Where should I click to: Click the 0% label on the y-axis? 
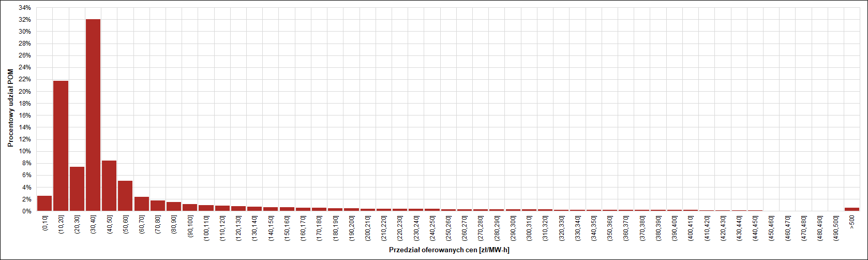pos(26,211)
